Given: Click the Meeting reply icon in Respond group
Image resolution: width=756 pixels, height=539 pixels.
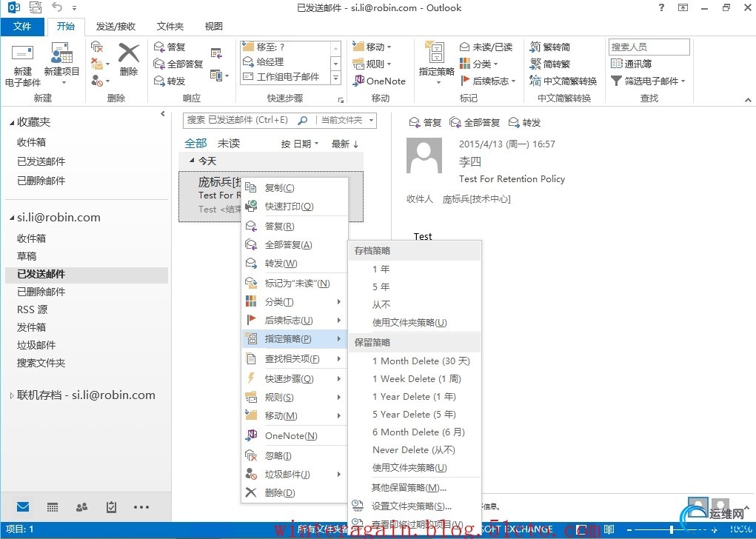Looking at the screenshot, I should point(216,53).
